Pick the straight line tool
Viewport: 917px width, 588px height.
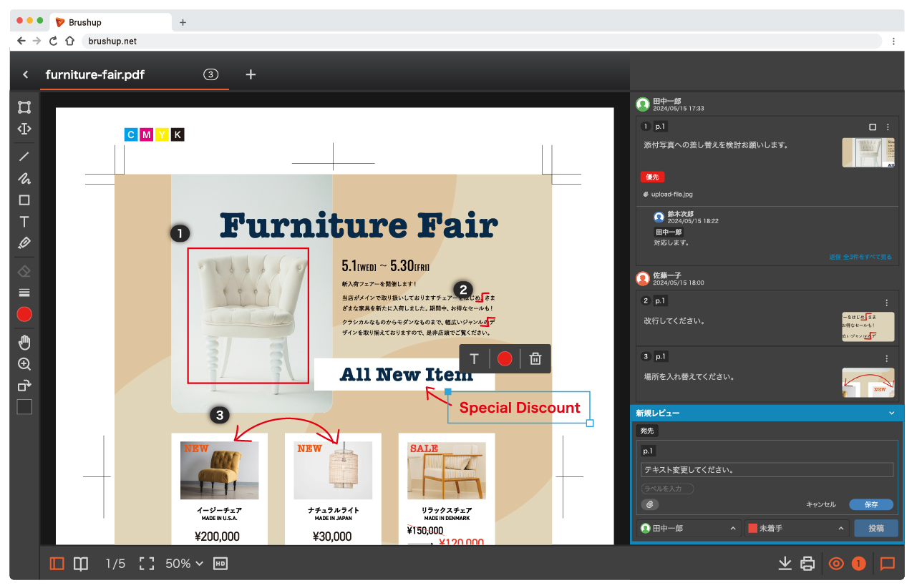click(24, 157)
